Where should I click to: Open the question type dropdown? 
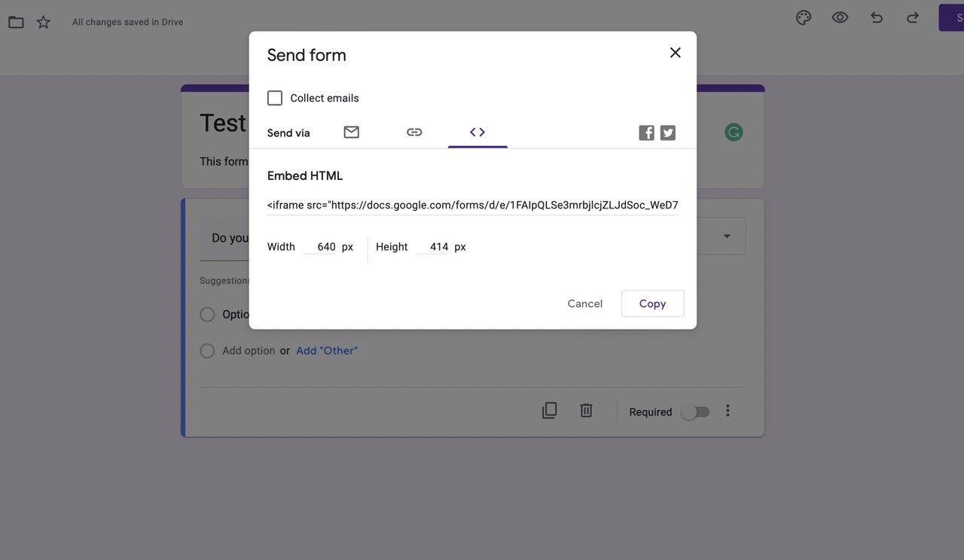pyautogui.click(x=725, y=236)
